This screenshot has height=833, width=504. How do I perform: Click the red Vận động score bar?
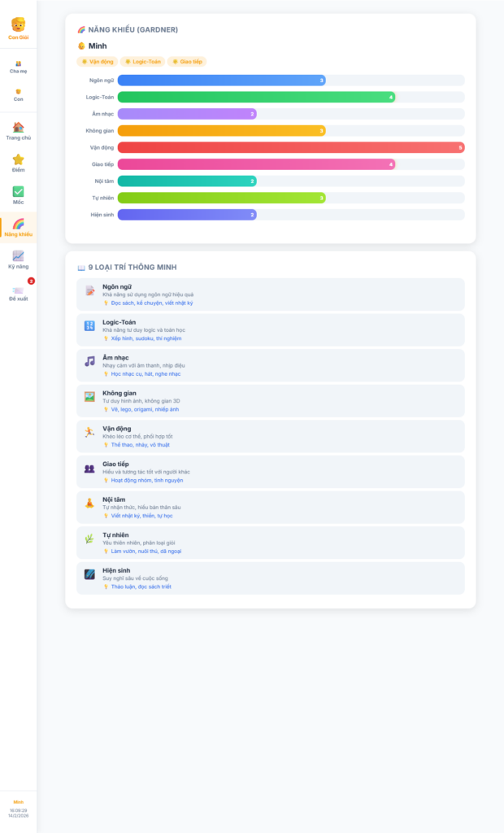click(x=290, y=147)
